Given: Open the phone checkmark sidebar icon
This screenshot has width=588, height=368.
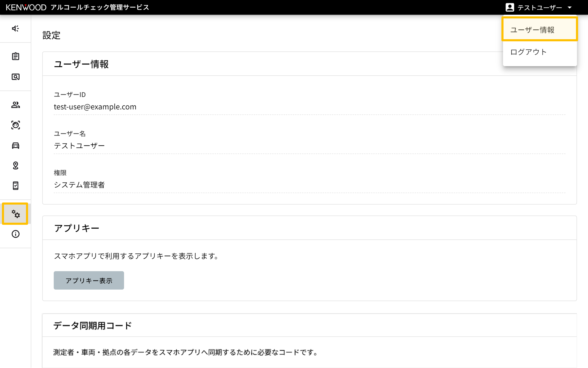Looking at the screenshot, I should click(15, 186).
